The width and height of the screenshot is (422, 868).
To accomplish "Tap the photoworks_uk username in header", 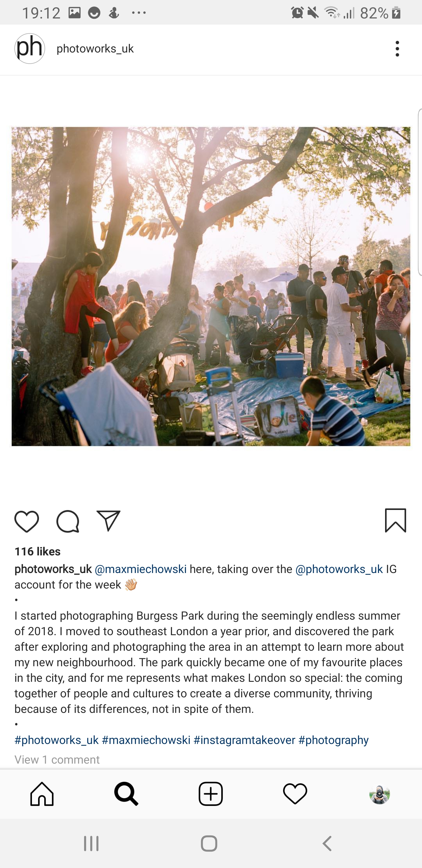I will click(95, 48).
